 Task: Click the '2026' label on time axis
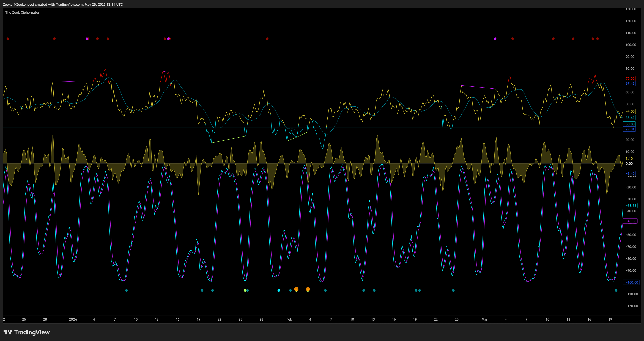pyautogui.click(x=73, y=319)
